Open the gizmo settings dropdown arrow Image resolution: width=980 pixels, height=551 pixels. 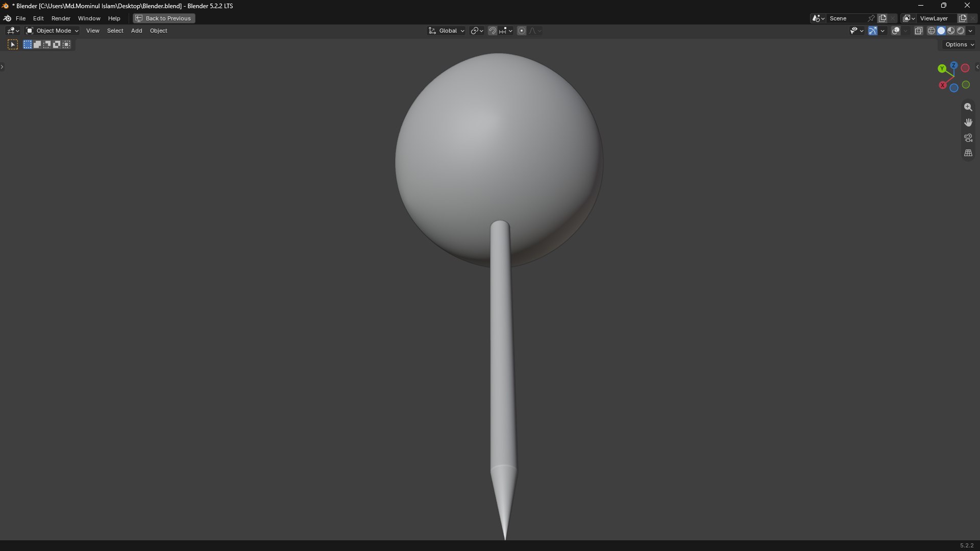tap(883, 31)
